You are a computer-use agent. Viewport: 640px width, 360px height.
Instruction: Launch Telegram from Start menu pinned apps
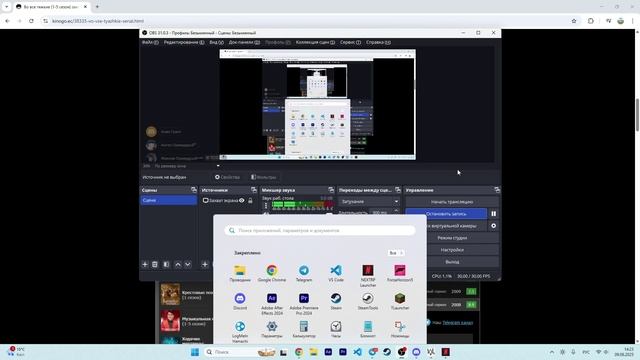[x=304, y=273]
